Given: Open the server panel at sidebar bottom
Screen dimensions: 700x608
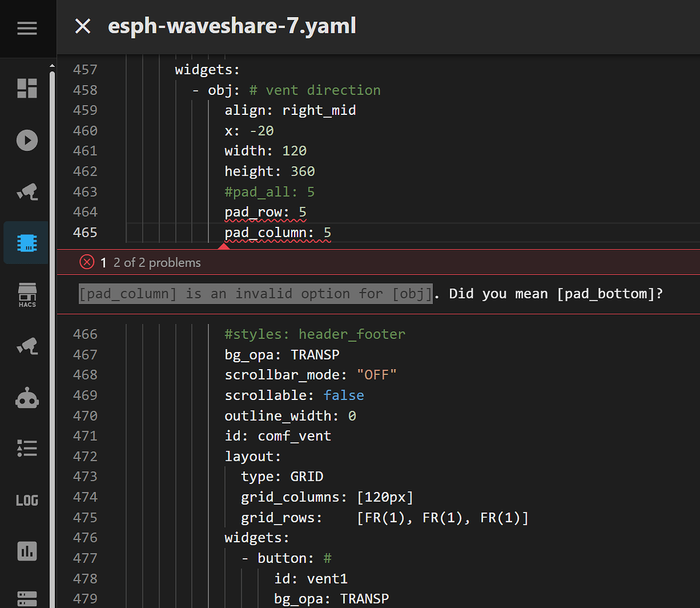Looking at the screenshot, I should 27,599.
